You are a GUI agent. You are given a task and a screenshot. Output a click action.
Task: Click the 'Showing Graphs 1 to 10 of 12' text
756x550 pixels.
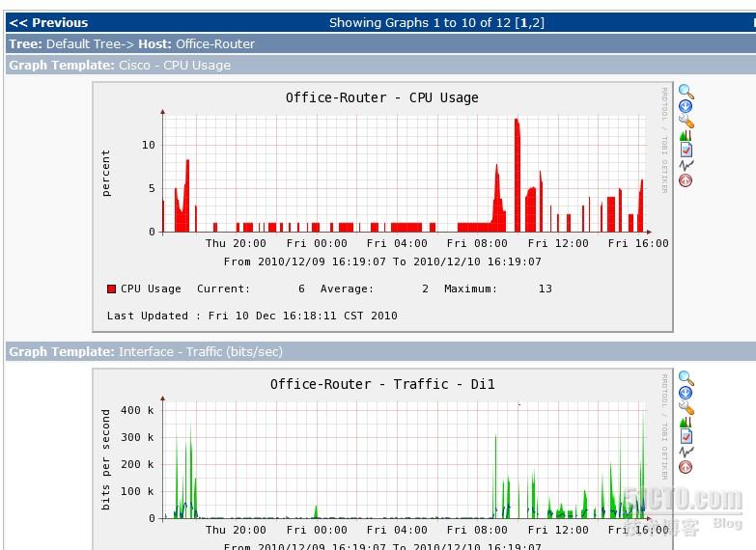tap(419, 22)
